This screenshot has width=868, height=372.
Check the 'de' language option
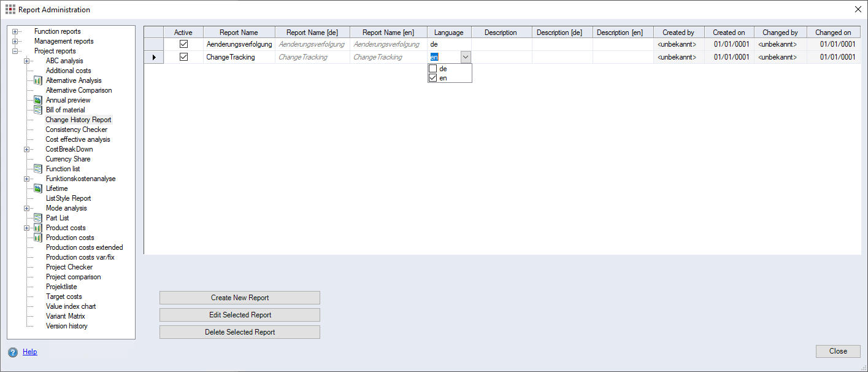coord(433,69)
